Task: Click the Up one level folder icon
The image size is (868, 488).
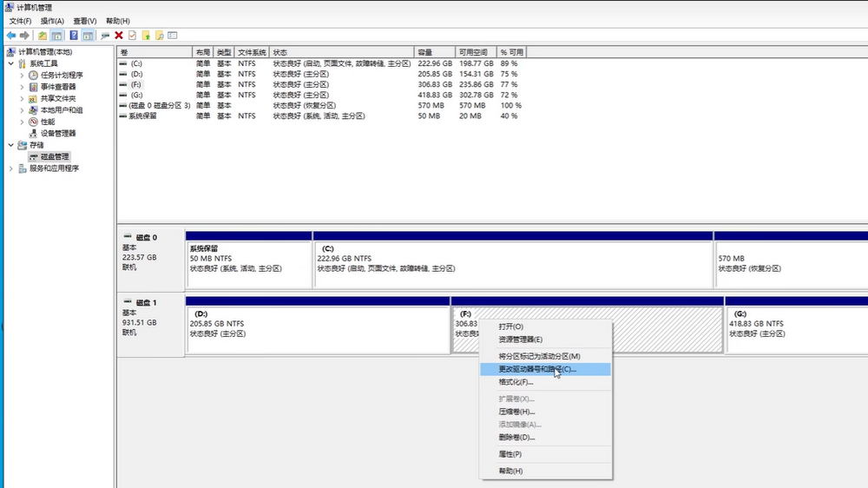Action: pos(43,36)
